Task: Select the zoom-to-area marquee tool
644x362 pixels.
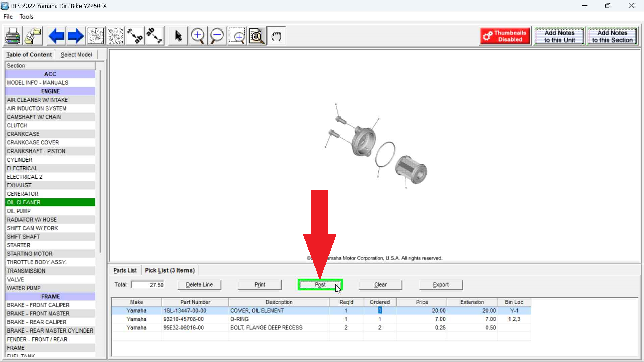Action: [237, 36]
